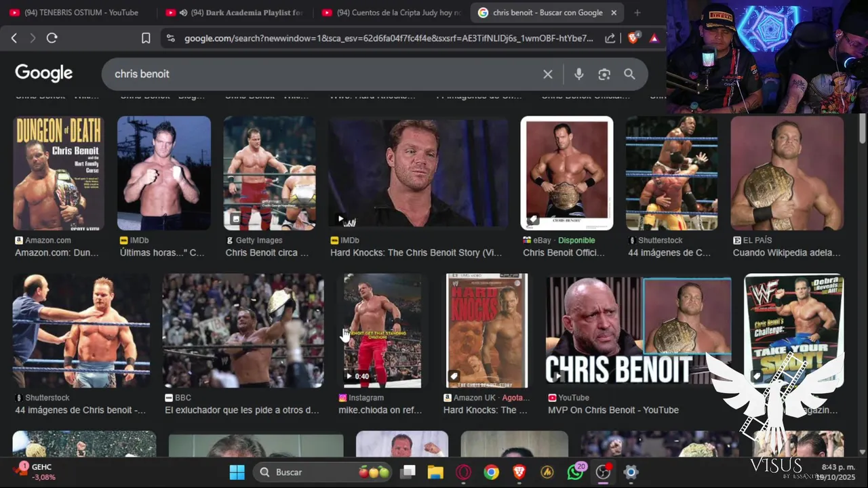This screenshot has height=488, width=868.
Task: Bookmark this page with the bookmark icon
Action: [146, 39]
